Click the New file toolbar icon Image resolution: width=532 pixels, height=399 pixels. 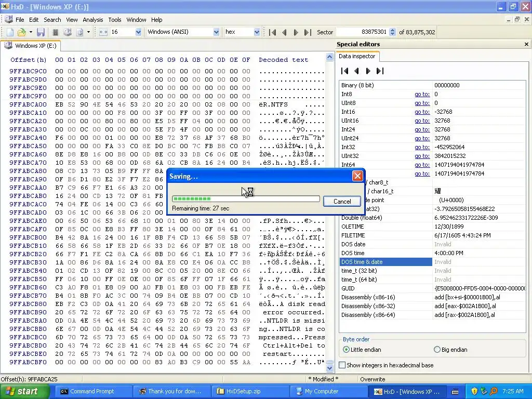pos(10,32)
